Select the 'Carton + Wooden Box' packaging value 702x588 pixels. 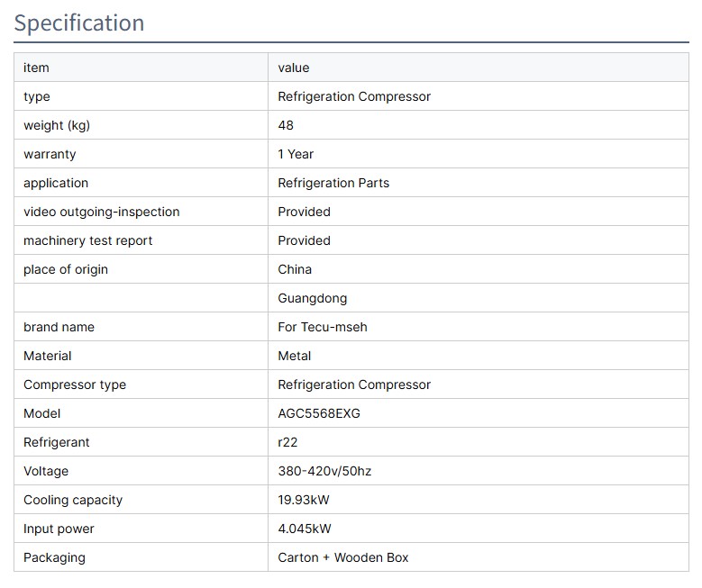click(342, 557)
